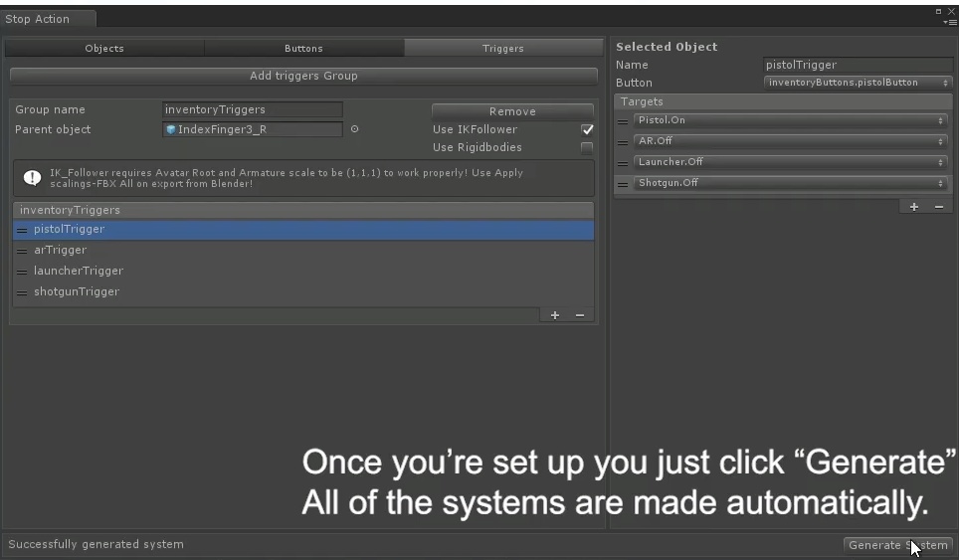Click the Use IKFollower label
The image size is (959, 560).
476,129
